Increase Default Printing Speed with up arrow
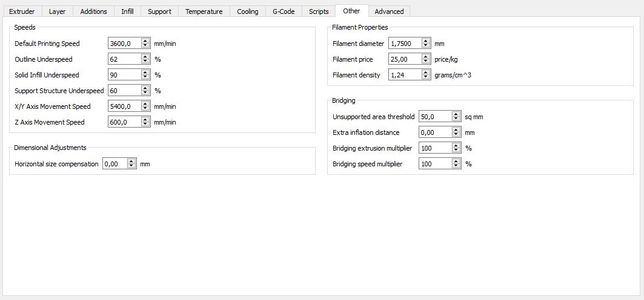The width and height of the screenshot is (644, 300). [x=145, y=41]
